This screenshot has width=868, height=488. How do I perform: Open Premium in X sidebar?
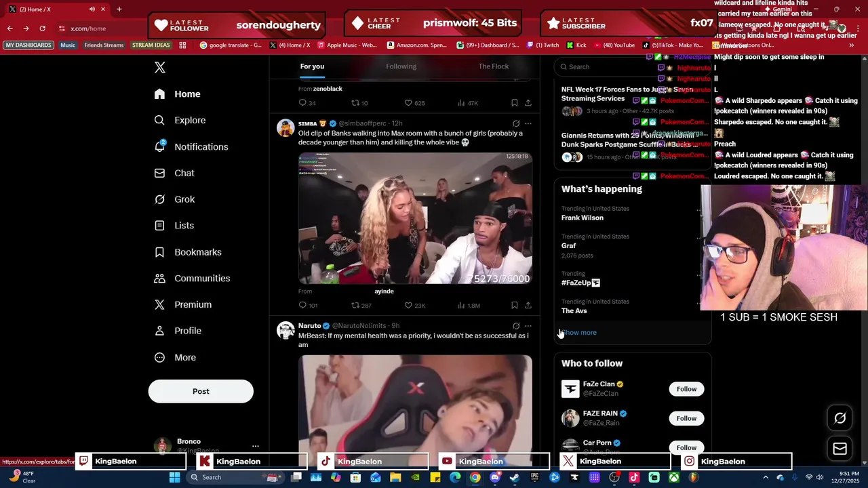tap(183, 305)
